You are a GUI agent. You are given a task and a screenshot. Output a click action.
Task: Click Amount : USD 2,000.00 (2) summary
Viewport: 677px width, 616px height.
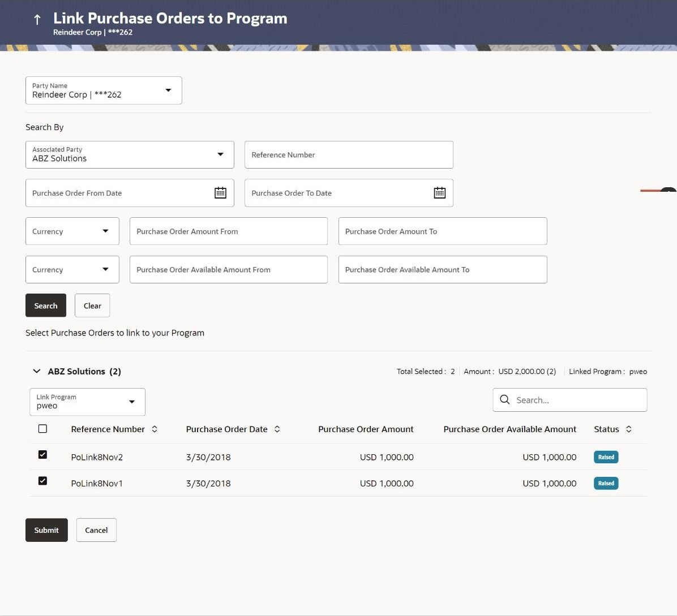pyautogui.click(x=509, y=372)
